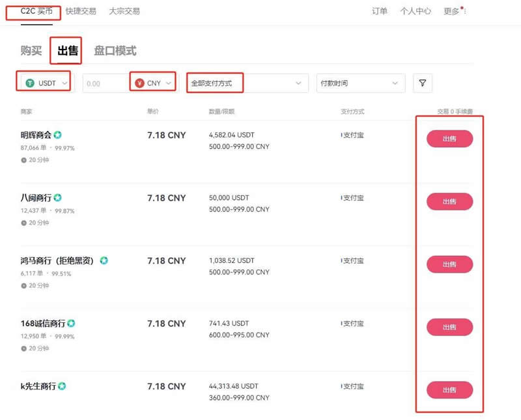Switch to the 购买 tab

click(x=31, y=51)
